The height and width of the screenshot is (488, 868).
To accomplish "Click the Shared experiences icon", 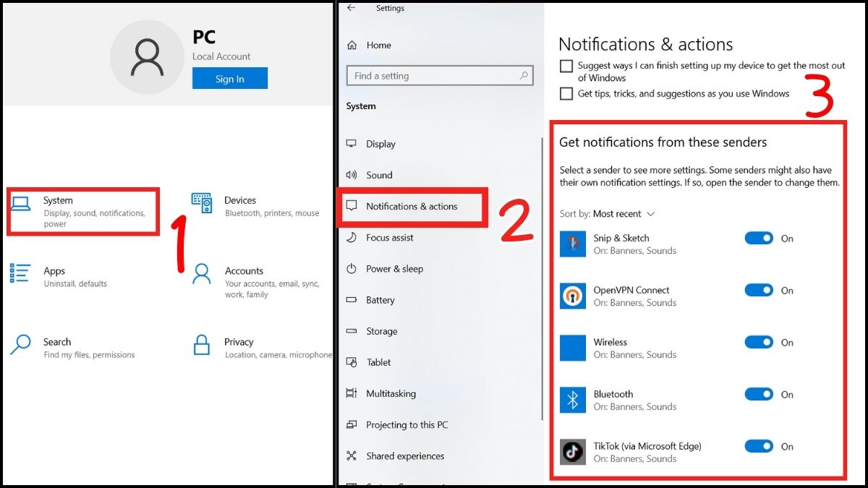I will pyautogui.click(x=352, y=455).
